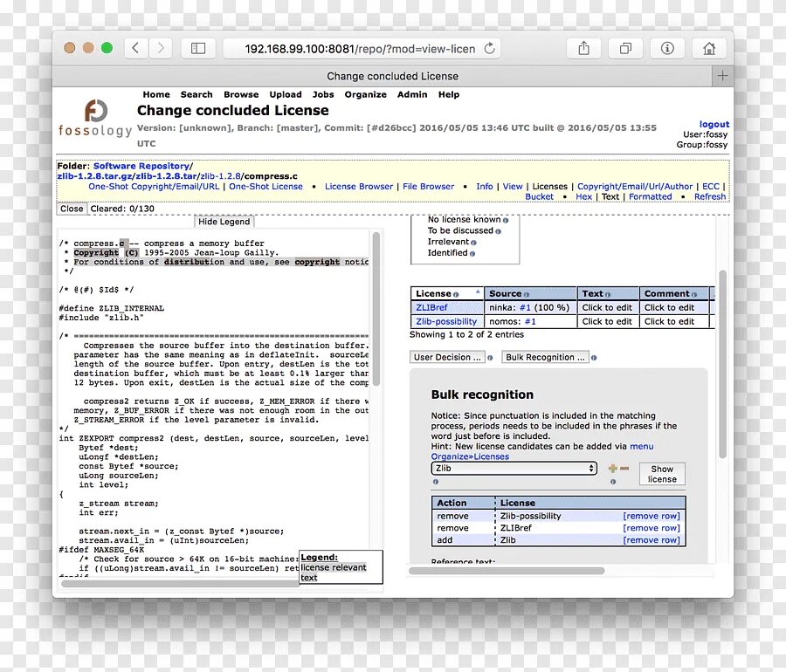Viewport: 786px width, 672px height.
Task: Open info icon below the plus and minus icons
Action: 613,482
